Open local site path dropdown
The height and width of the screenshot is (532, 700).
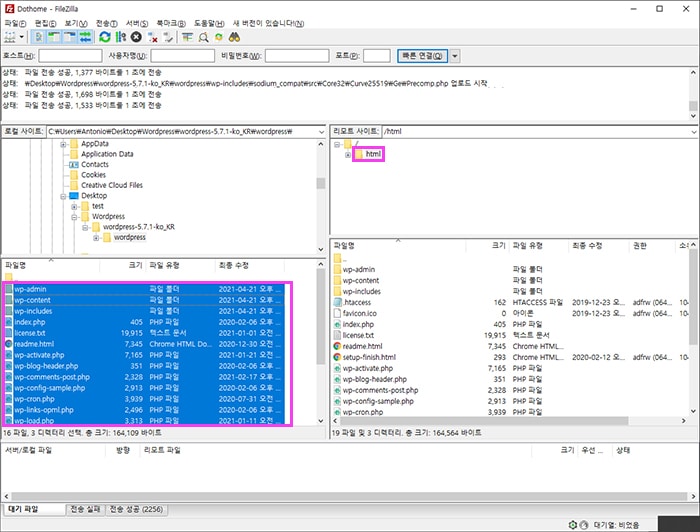pyautogui.click(x=321, y=132)
